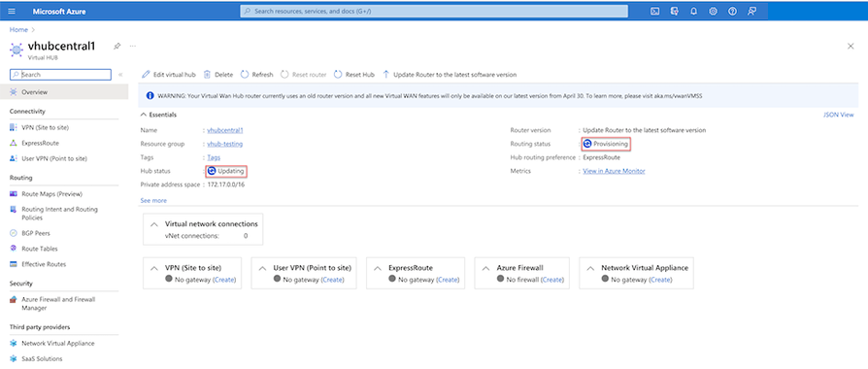868x369 pixels.
Task: Click Create in Network Virtual Appliance card
Action: point(660,280)
